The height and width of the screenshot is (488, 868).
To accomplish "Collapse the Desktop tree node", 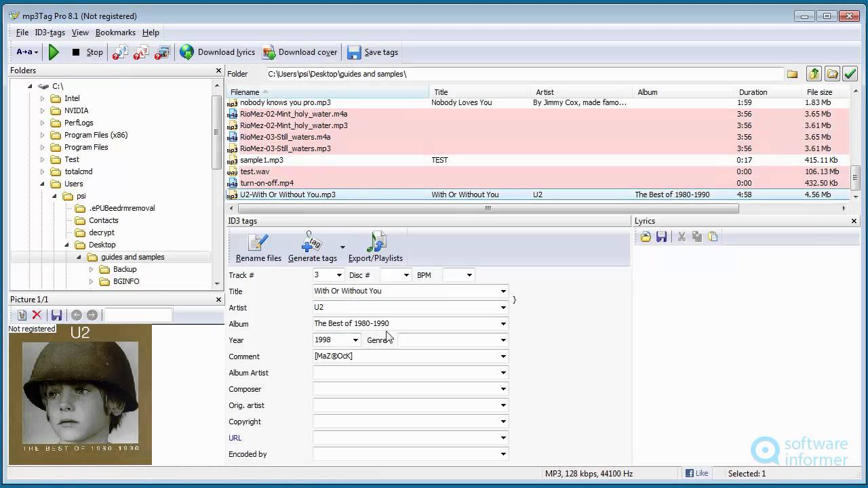I will pyautogui.click(x=66, y=245).
